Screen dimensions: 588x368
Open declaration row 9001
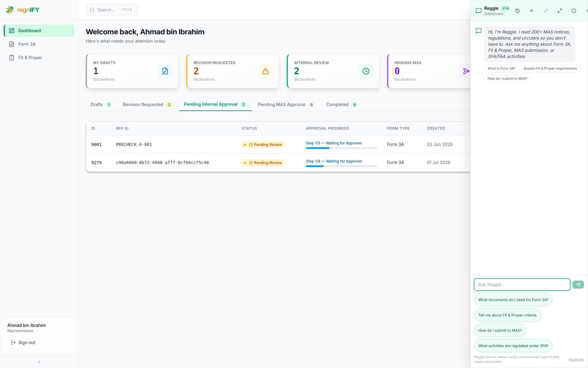coord(278,144)
